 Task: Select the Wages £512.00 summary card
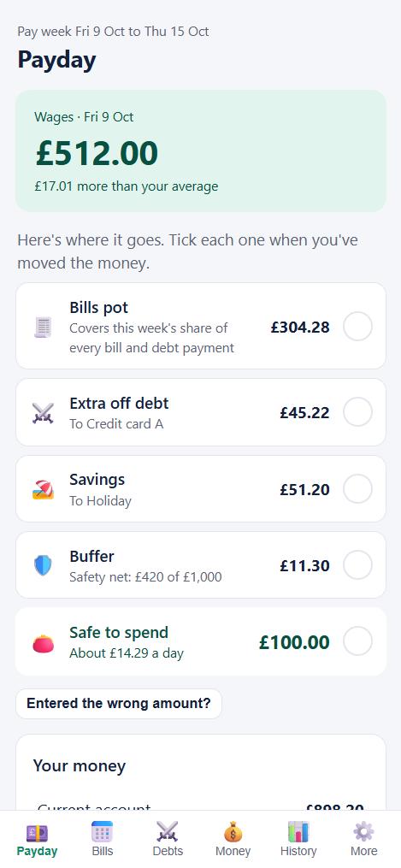pyautogui.click(x=201, y=151)
